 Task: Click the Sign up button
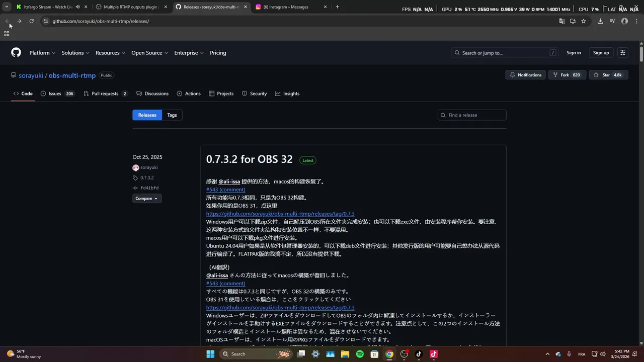coord(601,53)
